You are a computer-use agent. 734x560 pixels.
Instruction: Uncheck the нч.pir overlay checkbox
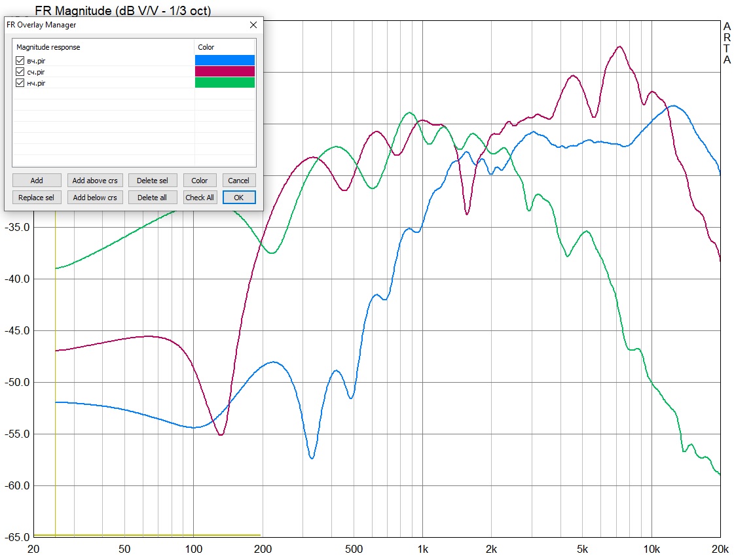click(x=20, y=83)
